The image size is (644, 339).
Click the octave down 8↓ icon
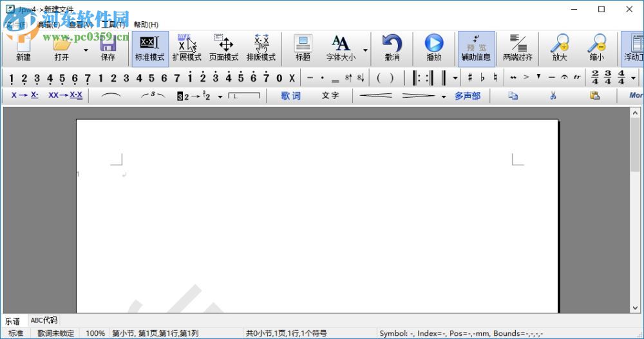click(361, 78)
